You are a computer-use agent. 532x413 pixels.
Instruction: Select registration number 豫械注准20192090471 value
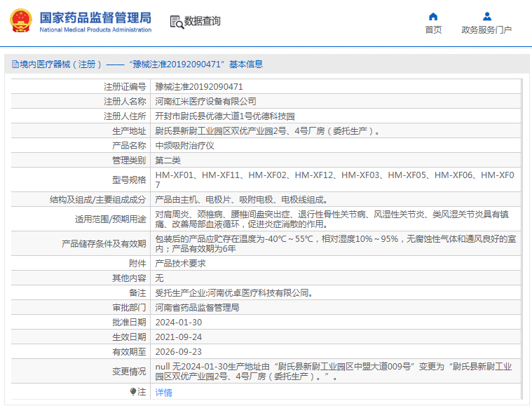[x=199, y=87]
